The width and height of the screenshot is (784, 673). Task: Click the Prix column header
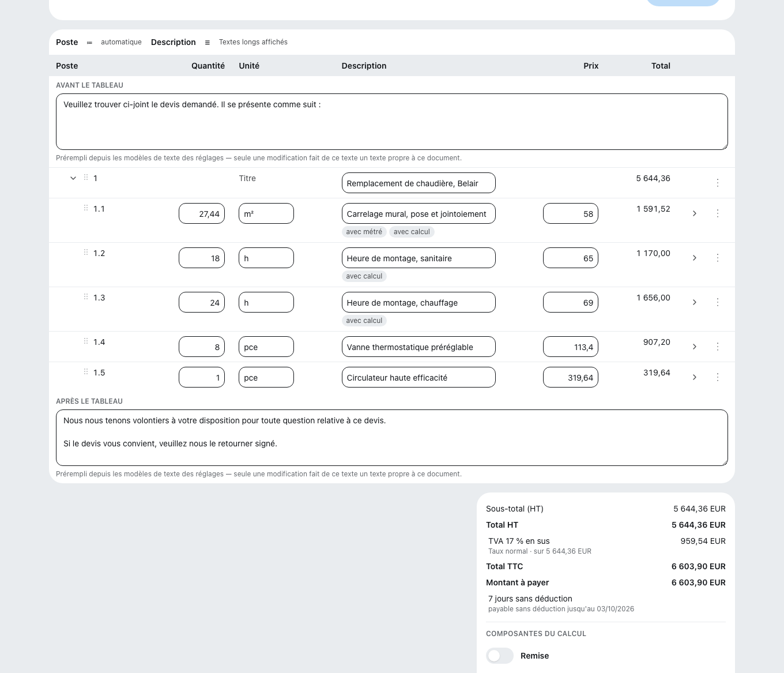coord(591,66)
